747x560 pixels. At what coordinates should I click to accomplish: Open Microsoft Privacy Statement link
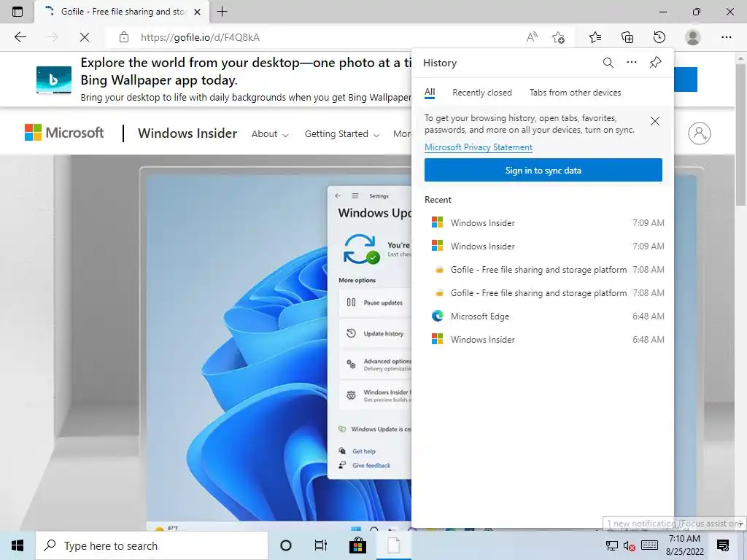479,147
